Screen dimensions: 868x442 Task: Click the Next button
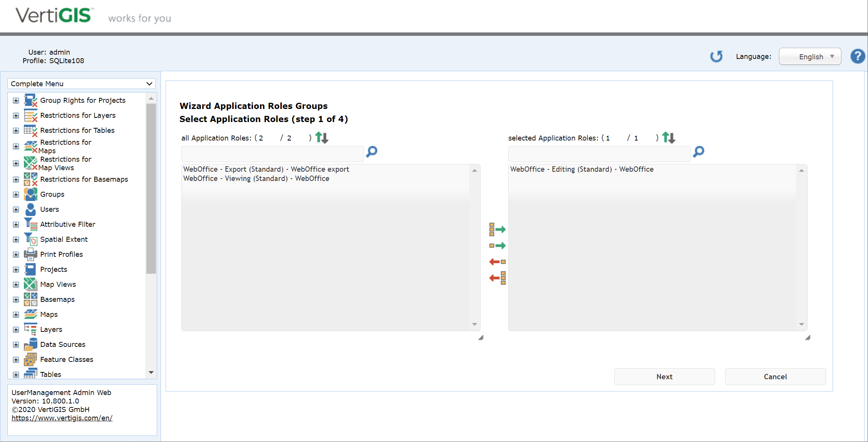pos(664,377)
